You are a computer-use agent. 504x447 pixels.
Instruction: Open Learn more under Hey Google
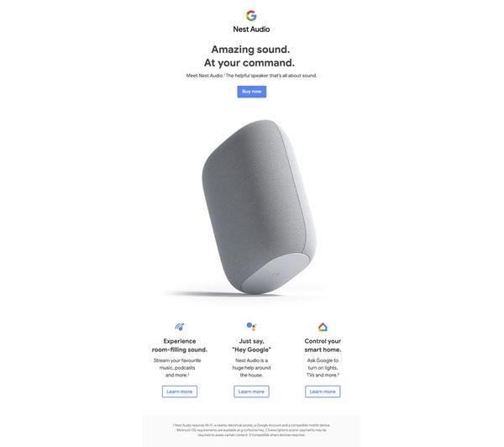251,392
